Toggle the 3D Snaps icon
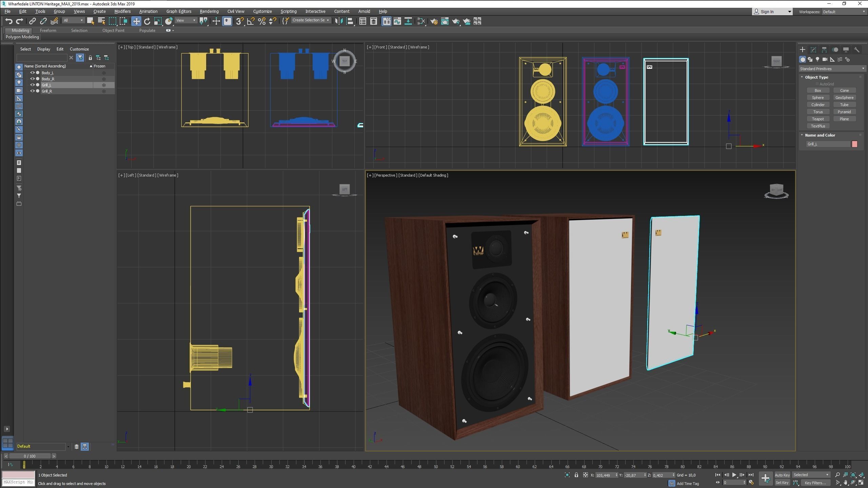Screen dimensions: 868x488 [240, 21]
